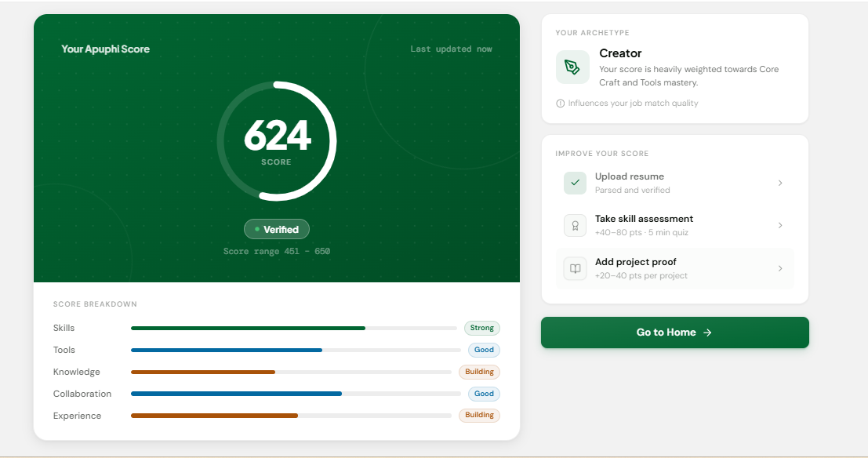
Task: Click the Upload resume checkmark icon
Action: 576,183
